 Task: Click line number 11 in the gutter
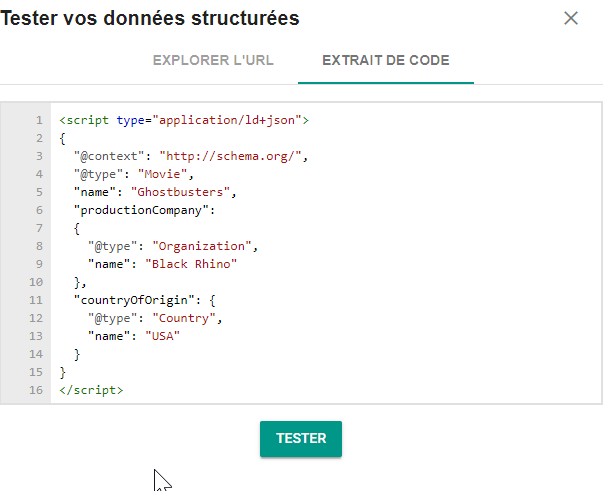coord(35,300)
